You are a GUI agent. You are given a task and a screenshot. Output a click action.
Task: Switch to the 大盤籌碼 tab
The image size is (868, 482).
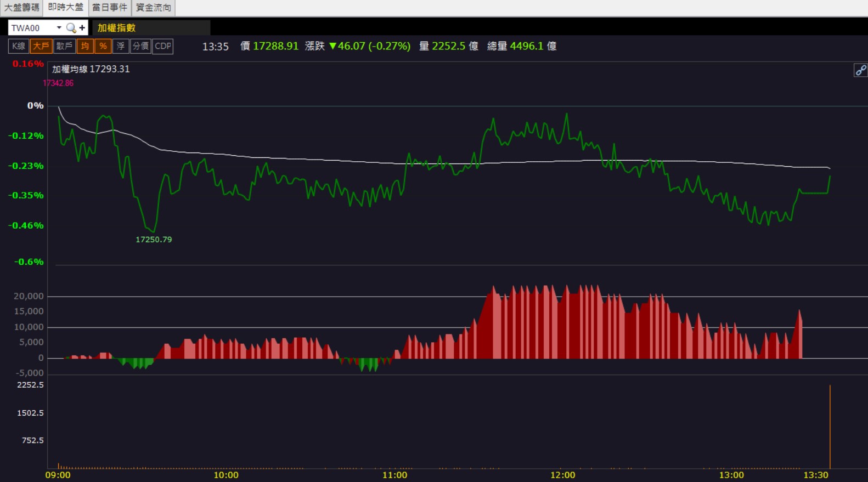pos(22,8)
